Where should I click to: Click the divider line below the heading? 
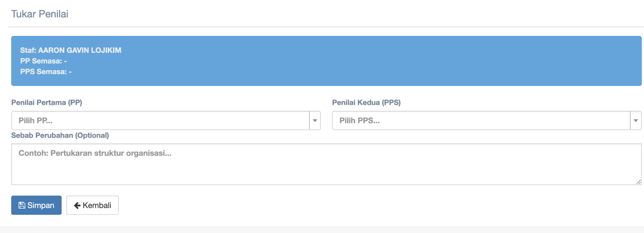(x=326, y=27)
